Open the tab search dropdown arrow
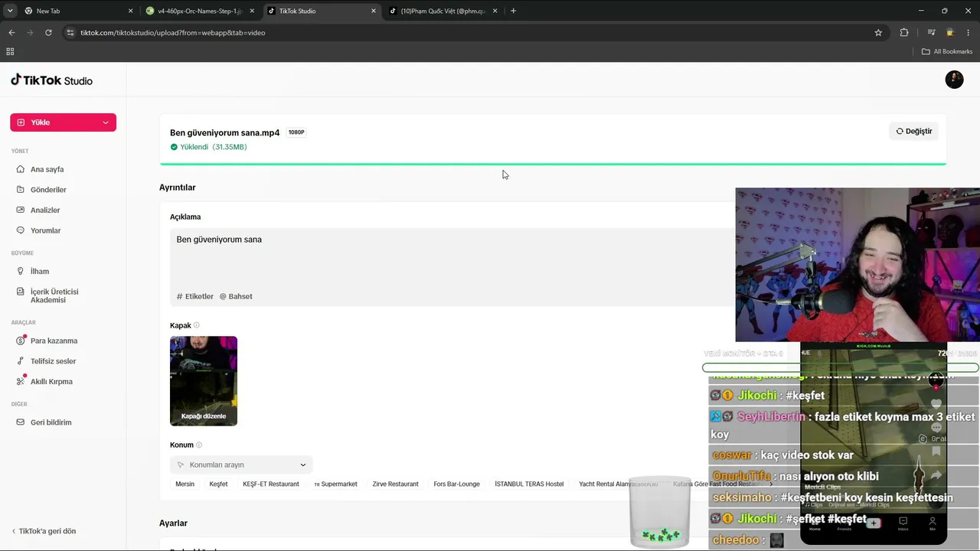 coord(10,11)
